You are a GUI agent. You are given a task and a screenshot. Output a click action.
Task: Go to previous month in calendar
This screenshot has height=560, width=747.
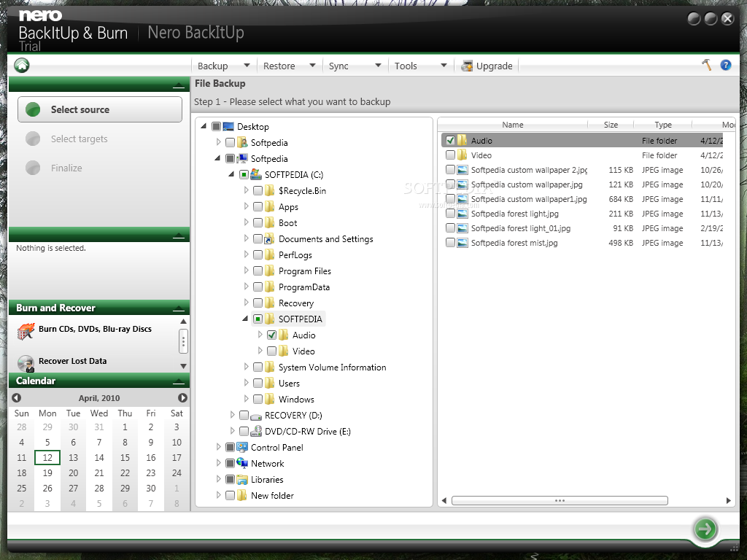coord(16,397)
